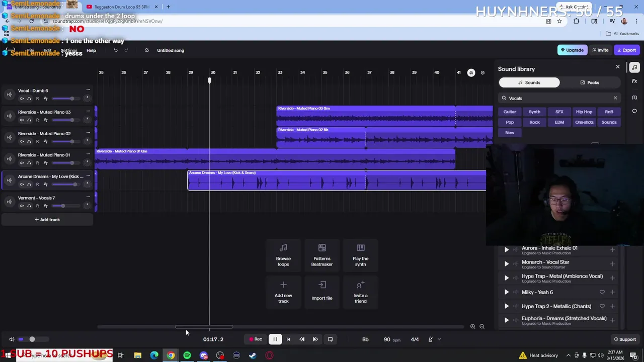644x362 pixels.
Task: Switch to the Packs tab
Action: [590, 82]
